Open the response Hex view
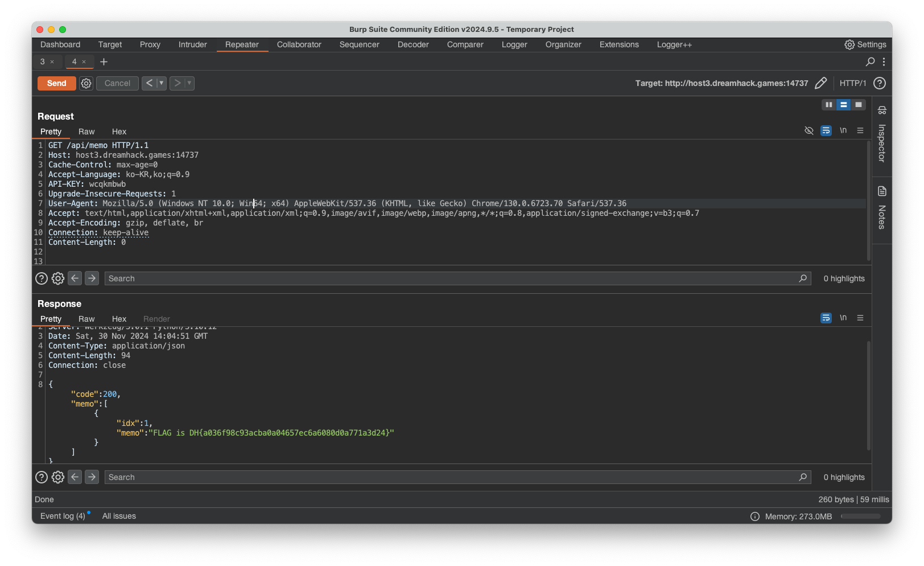924x566 pixels. click(x=119, y=319)
